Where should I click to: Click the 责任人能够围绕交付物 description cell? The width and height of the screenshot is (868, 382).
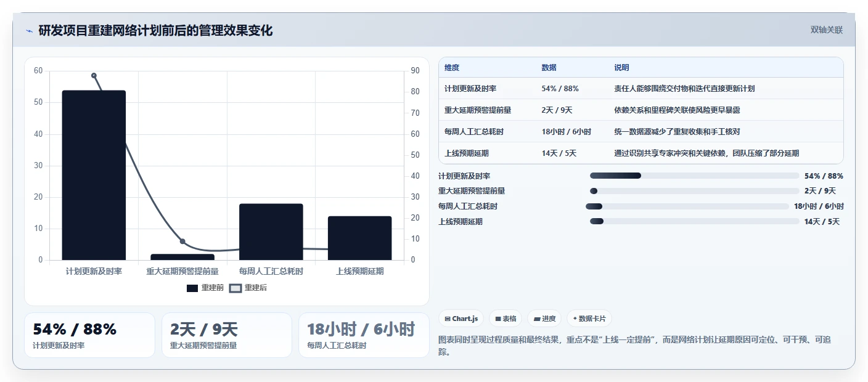pyautogui.click(x=684, y=89)
